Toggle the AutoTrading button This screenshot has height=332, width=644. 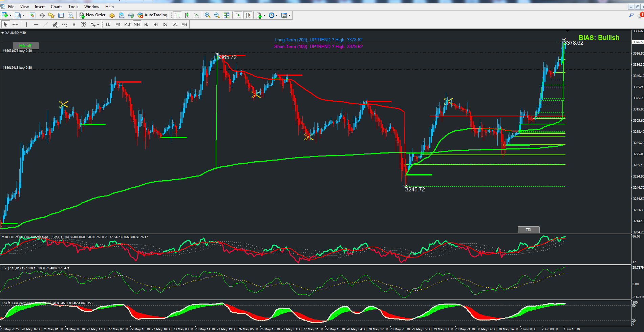point(152,15)
